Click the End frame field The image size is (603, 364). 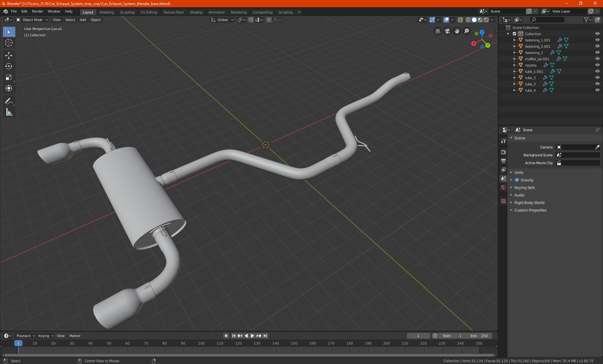[479, 336]
